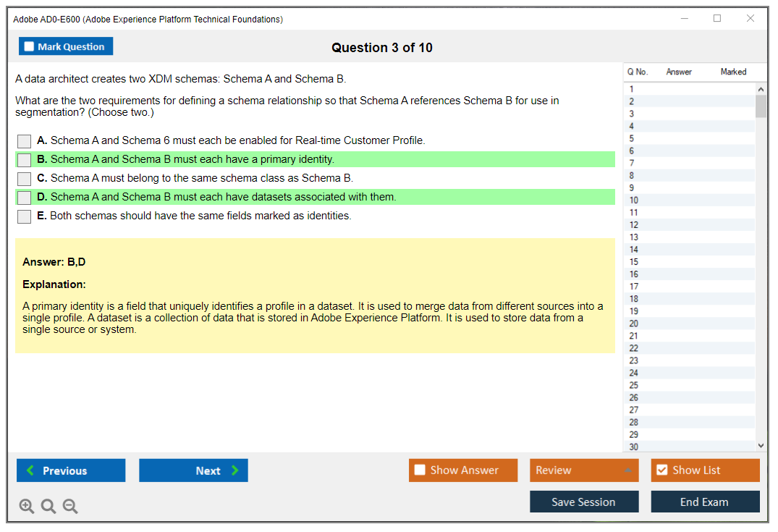Check answer option C about schema class
Viewport: 778px width, 532px height.
click(x=25, y=179)
